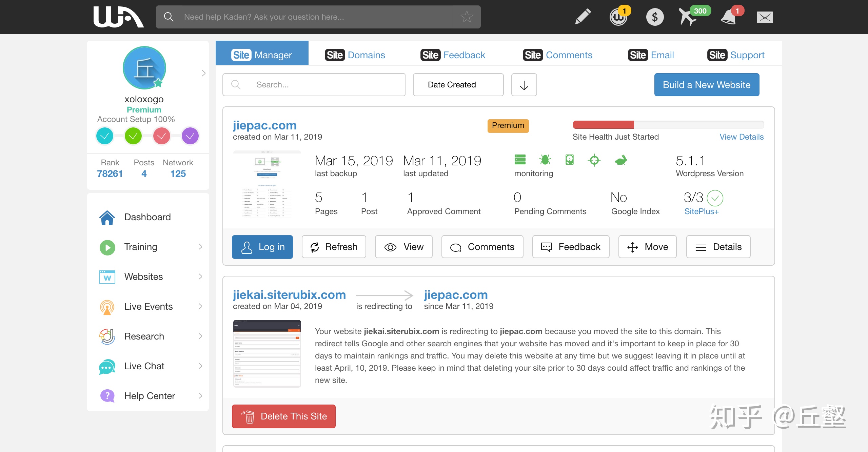868x452 pixels.
Task: Click the View Details link
Action: coord(742,137)
